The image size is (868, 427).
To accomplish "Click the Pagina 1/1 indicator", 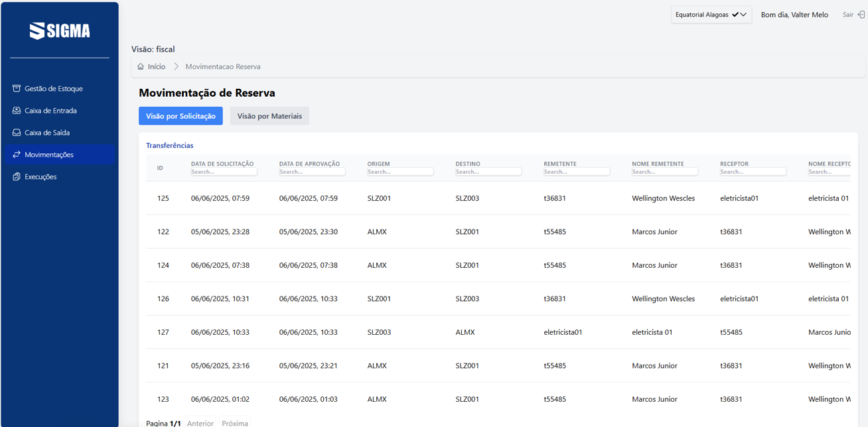I will (163, 423).
